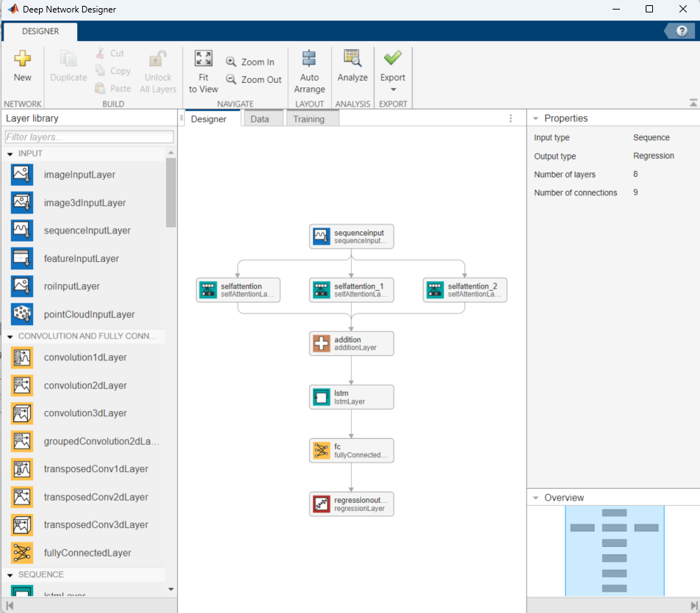Click the Overview minimap viewport
700x613 pixels.
click(615, 551)
